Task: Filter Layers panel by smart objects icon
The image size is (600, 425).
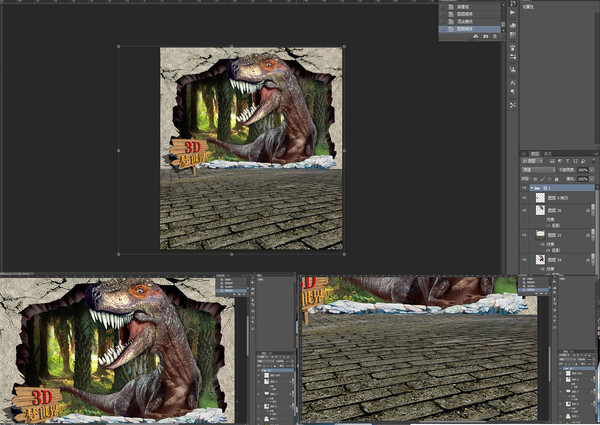Action: (x=583, y=161)
